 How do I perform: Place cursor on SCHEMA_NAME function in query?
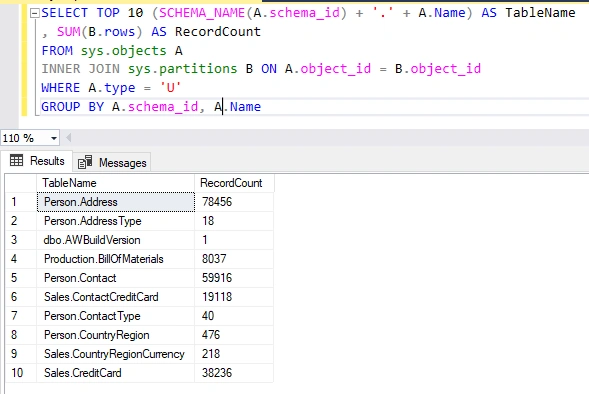click(202, 13)
